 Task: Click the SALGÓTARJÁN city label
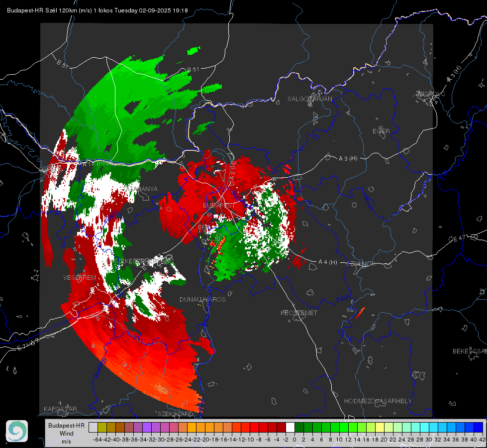click(309, 99)
